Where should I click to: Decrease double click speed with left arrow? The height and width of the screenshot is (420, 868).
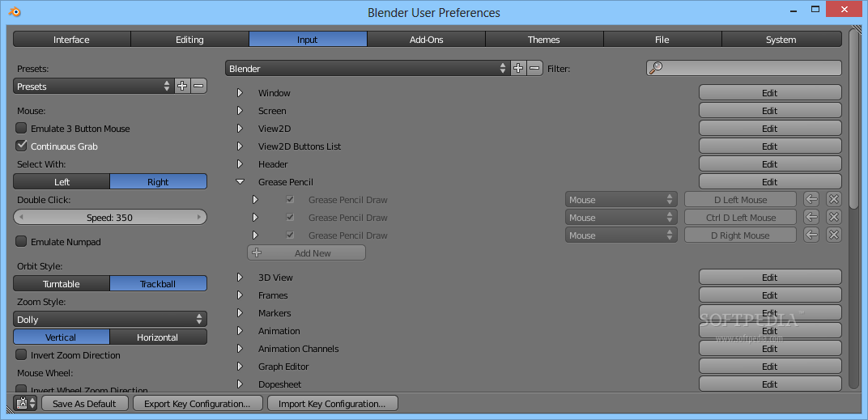click(21, 218)
